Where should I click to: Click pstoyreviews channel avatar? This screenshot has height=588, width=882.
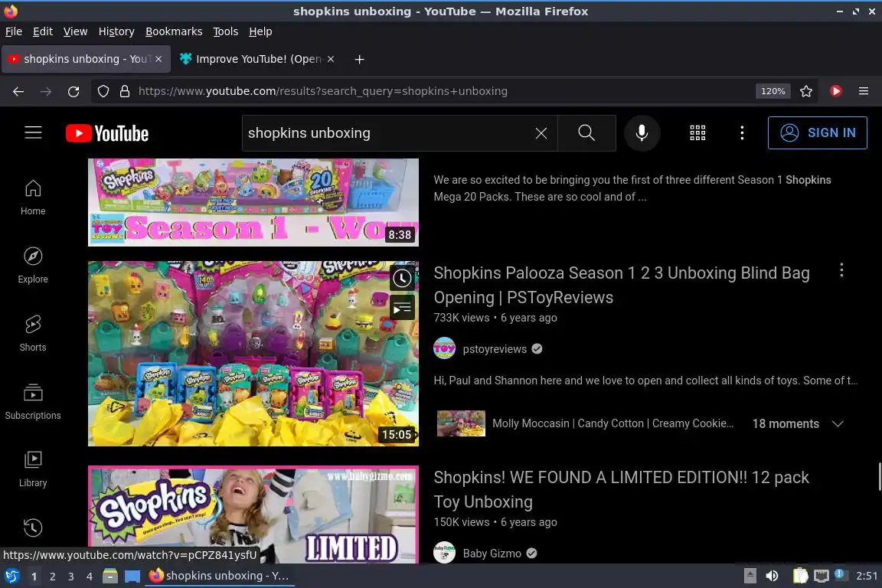tap(444, 349)
